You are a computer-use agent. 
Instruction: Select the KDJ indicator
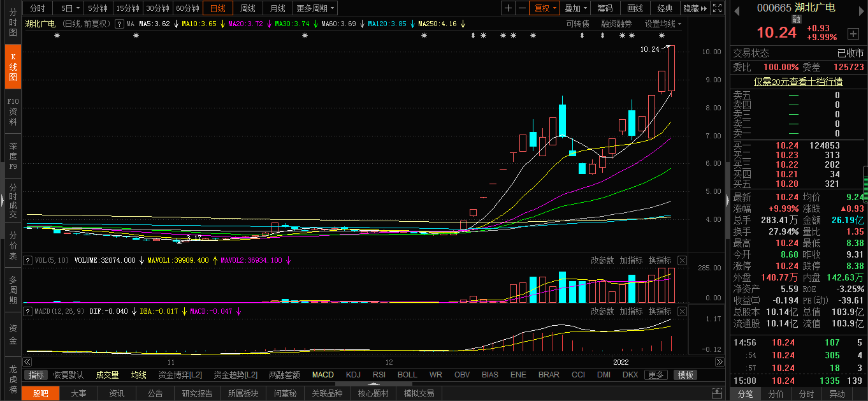tap(353, 375)
